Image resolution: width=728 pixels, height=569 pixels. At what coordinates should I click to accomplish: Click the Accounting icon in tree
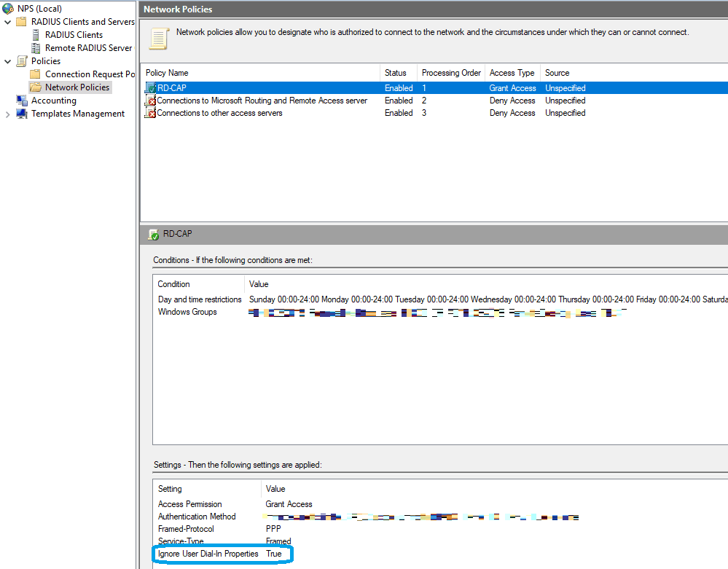point(22,101)
